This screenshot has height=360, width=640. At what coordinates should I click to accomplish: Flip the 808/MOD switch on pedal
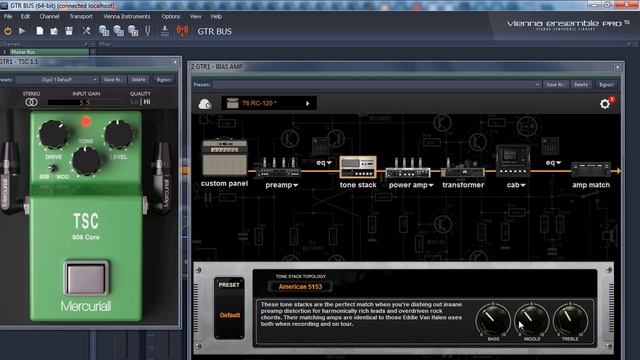coord(52,168)
